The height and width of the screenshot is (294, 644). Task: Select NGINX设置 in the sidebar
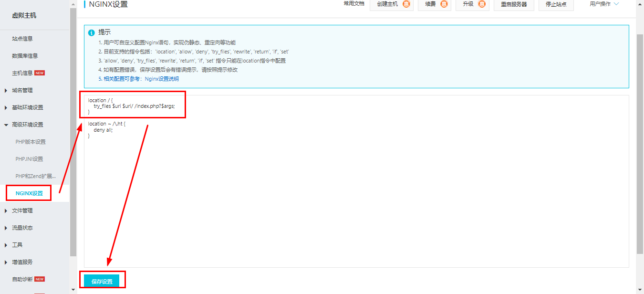pyautogui.click(x=29, y=193)
